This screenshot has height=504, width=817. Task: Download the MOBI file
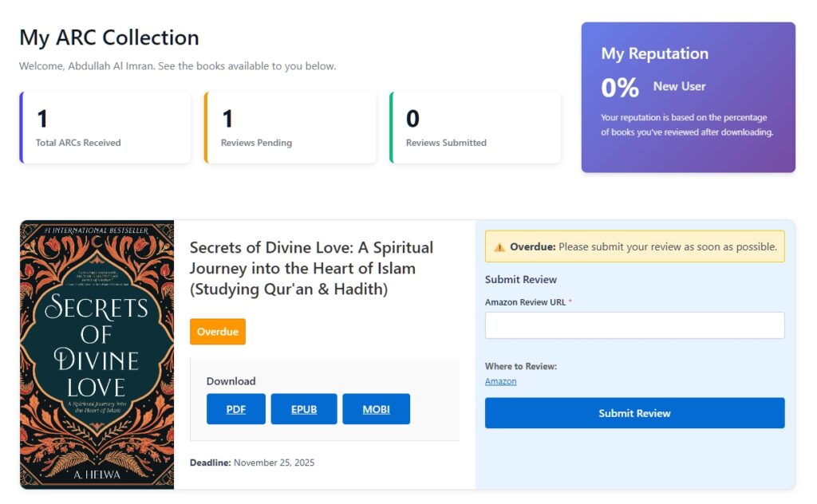point(376,408)
